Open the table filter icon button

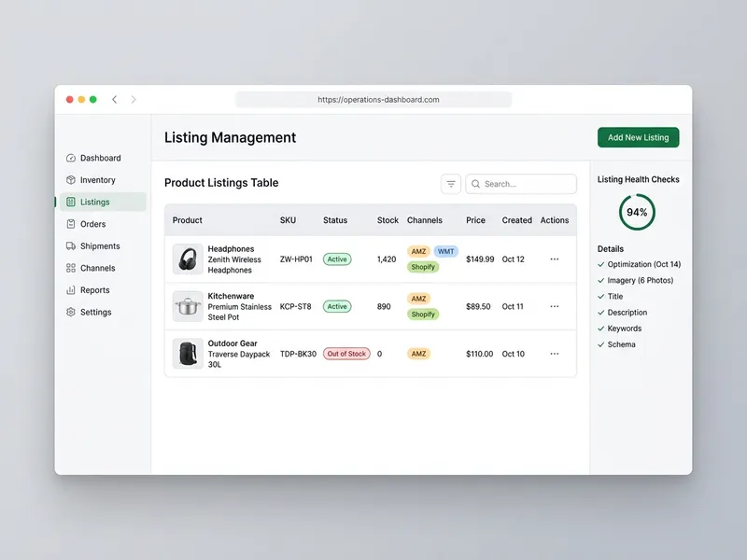click(451, 184)
